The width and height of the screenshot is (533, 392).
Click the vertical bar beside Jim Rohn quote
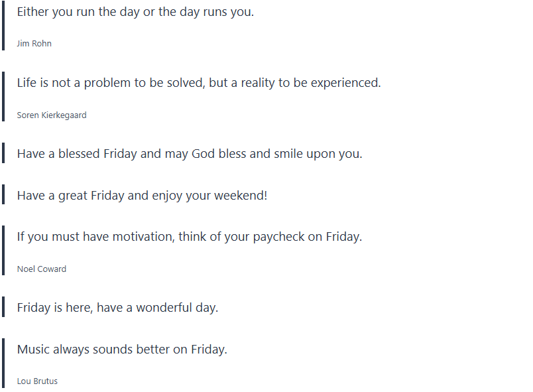point(3,25)
